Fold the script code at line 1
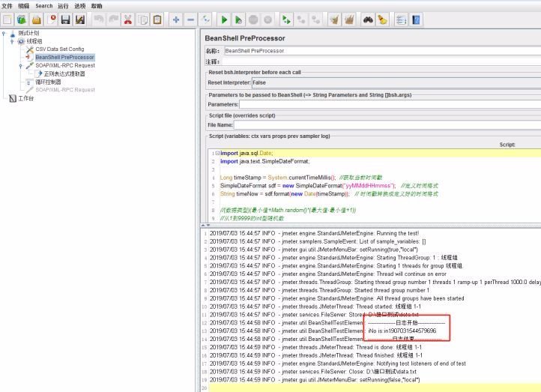Viewport: 541px width, 392px height. click(217, 153)
